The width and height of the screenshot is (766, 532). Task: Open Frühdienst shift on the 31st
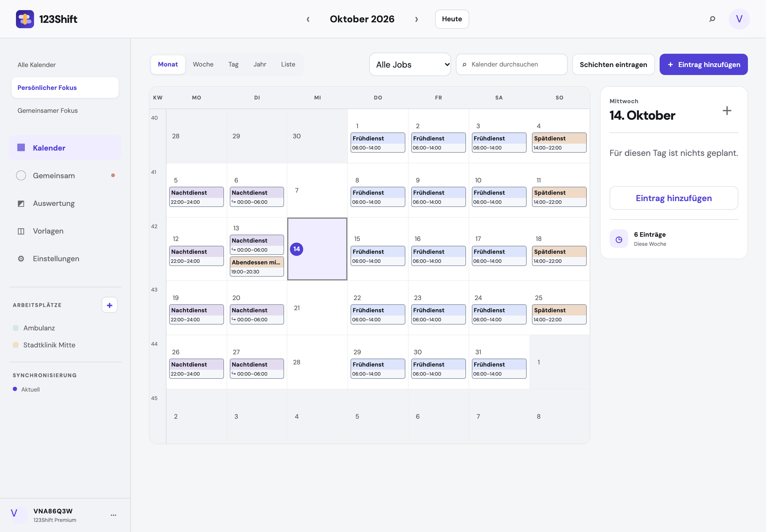coord(499,368)
